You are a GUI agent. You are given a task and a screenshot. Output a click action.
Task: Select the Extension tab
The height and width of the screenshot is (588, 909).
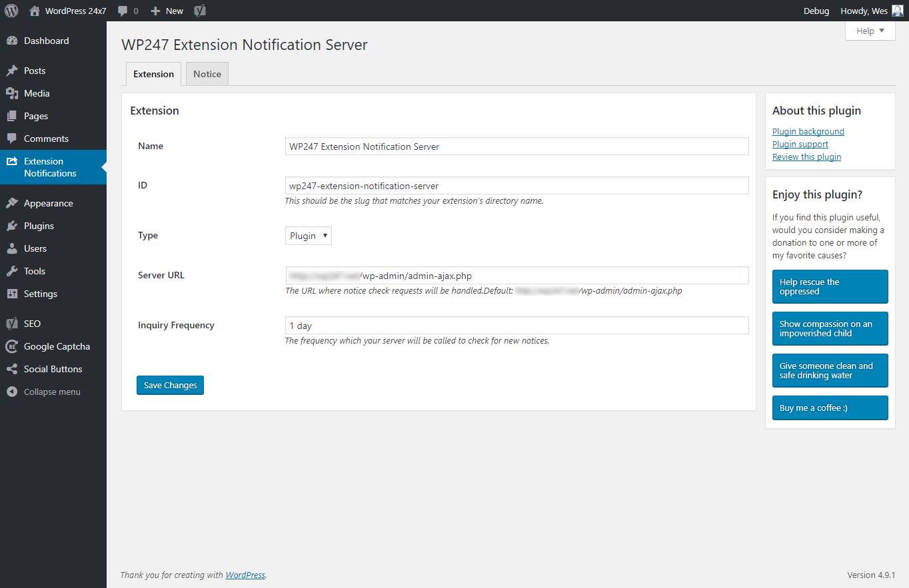tap(153, 74)
